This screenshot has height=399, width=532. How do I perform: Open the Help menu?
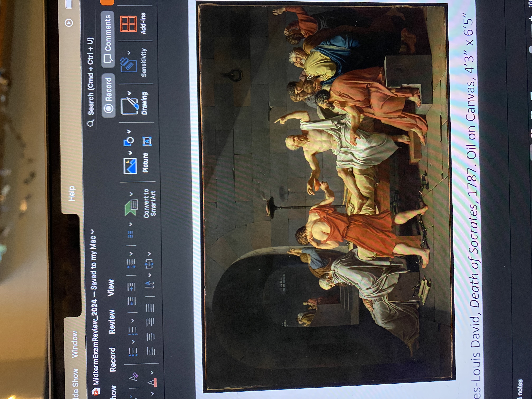[x=72, y=193]
